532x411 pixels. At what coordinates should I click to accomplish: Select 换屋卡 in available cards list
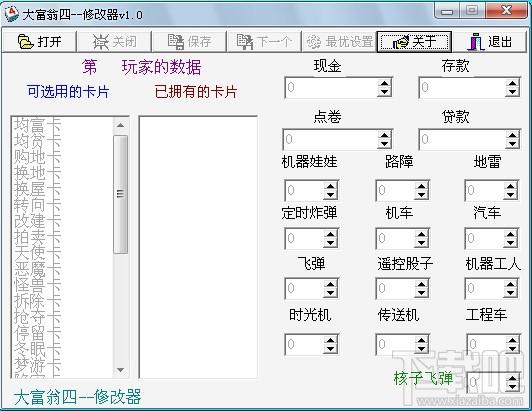[37, 189]
